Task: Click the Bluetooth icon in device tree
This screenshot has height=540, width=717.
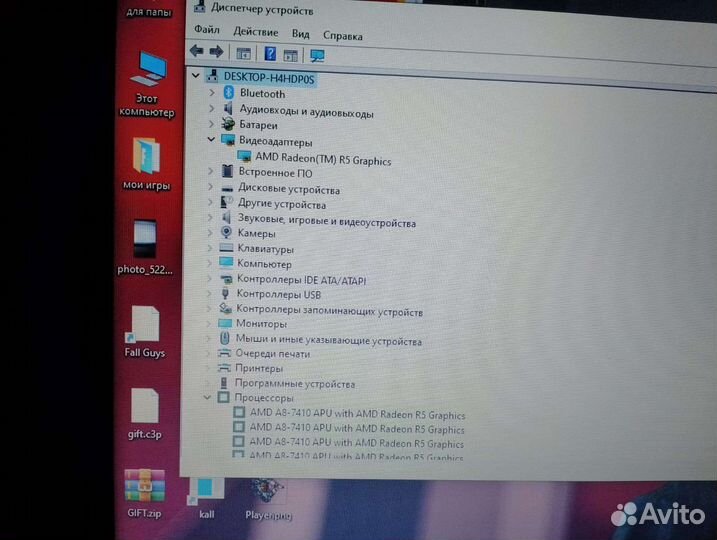Action: pos(229,92)
